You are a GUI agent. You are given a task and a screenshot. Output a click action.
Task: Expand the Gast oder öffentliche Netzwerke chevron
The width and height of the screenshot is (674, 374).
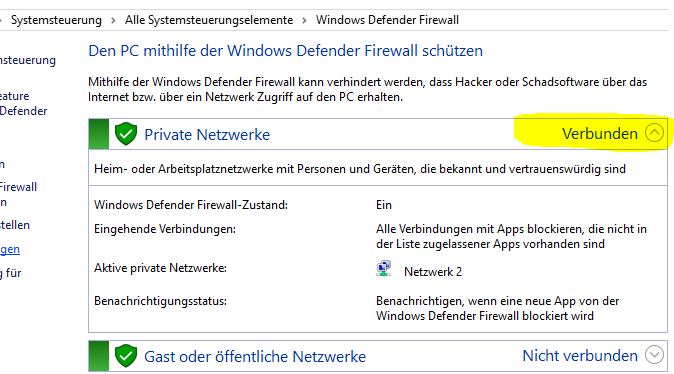654,355
